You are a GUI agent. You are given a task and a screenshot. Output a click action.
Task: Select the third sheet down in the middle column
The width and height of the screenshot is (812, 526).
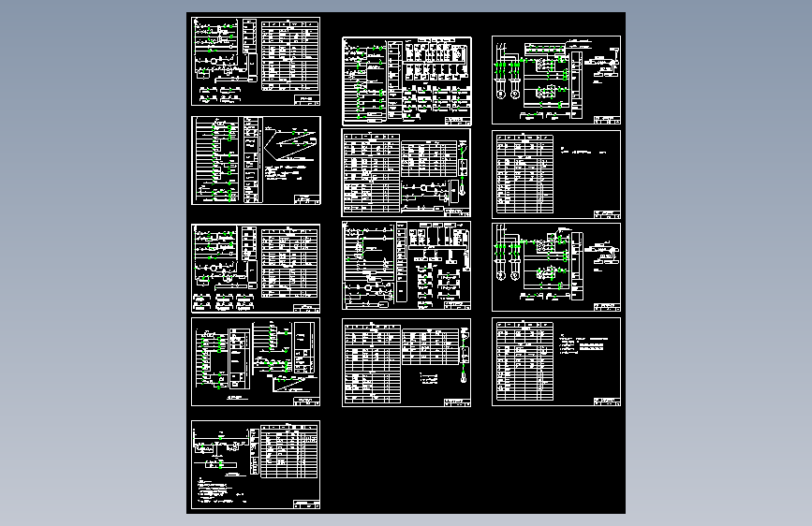point(406,266)
